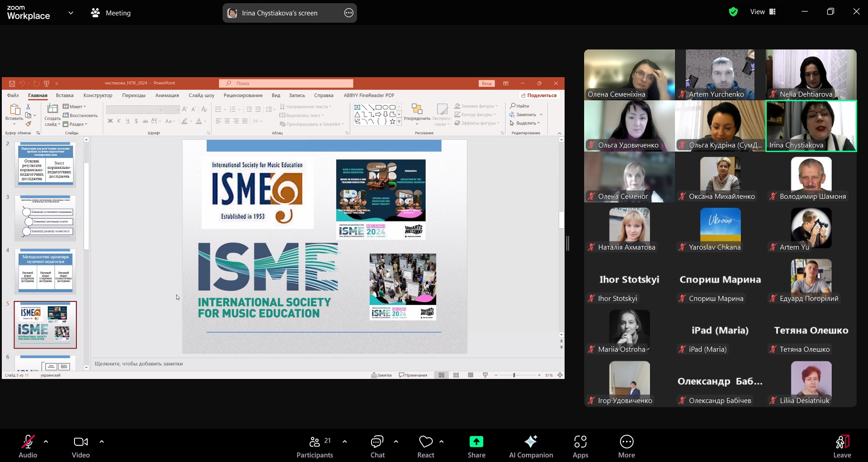
Task: Toggle strikethrough abc formatting
Action: point(145,121)
